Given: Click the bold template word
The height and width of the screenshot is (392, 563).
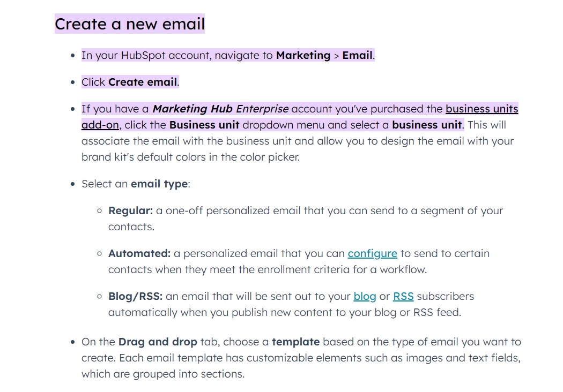Looking at the screenshot, I should pos(295,342).
